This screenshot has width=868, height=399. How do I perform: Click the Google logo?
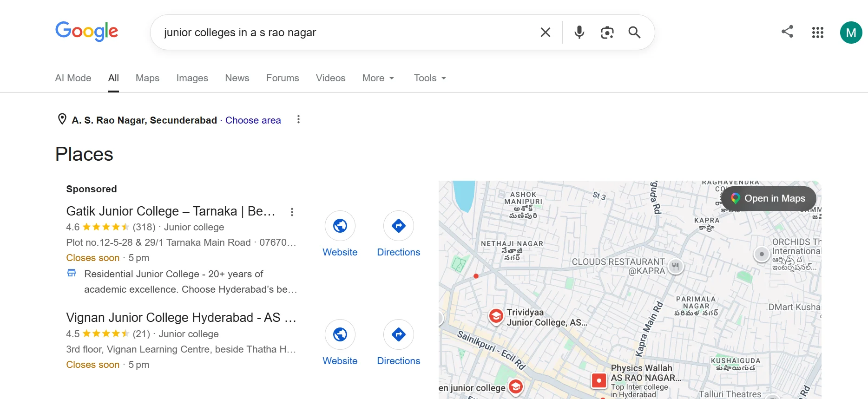click(x=86, y=32)
